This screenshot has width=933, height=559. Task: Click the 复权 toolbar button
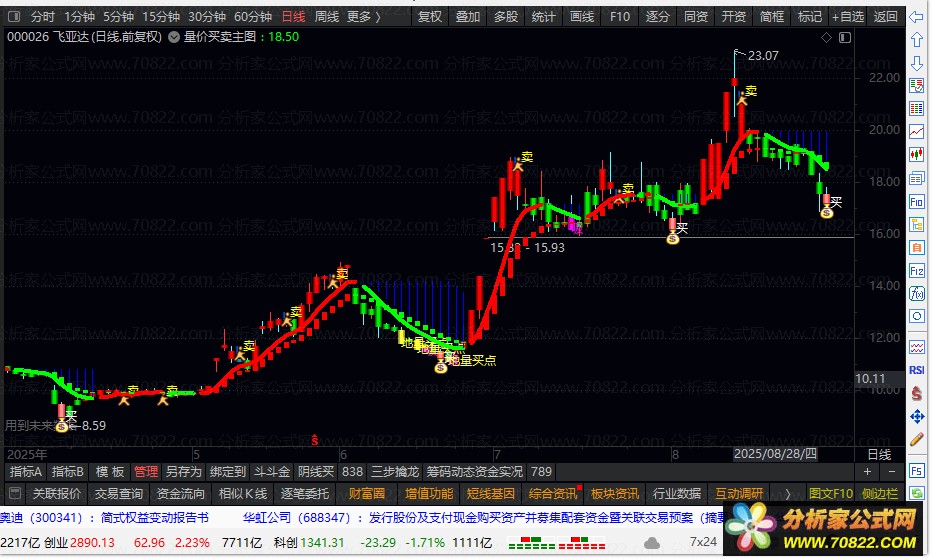pyautogui.click(x=430, y=17)
